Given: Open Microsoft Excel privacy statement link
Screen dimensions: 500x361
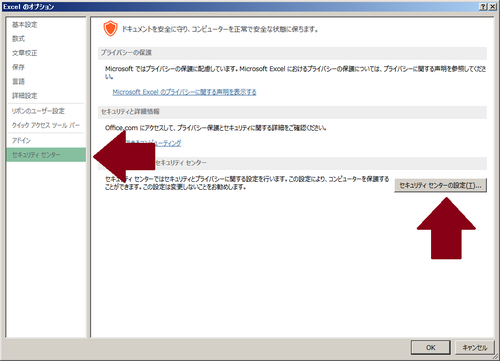Looking at the screenshot, I should 184,92.
